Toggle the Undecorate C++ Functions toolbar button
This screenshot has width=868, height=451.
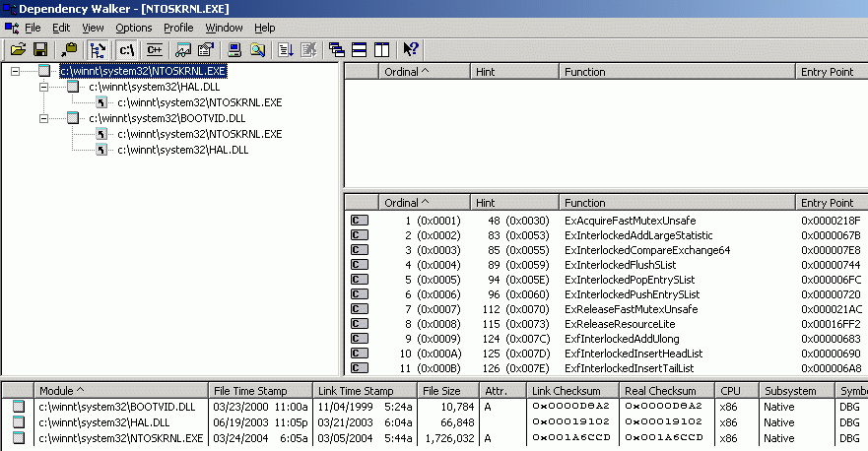pos(155,50)
